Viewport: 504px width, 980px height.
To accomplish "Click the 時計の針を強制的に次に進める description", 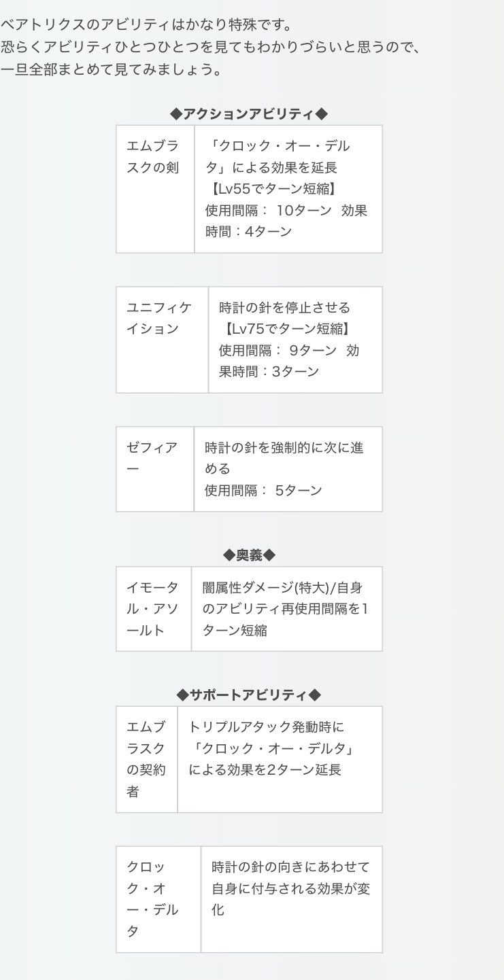I will click(284, 458).
